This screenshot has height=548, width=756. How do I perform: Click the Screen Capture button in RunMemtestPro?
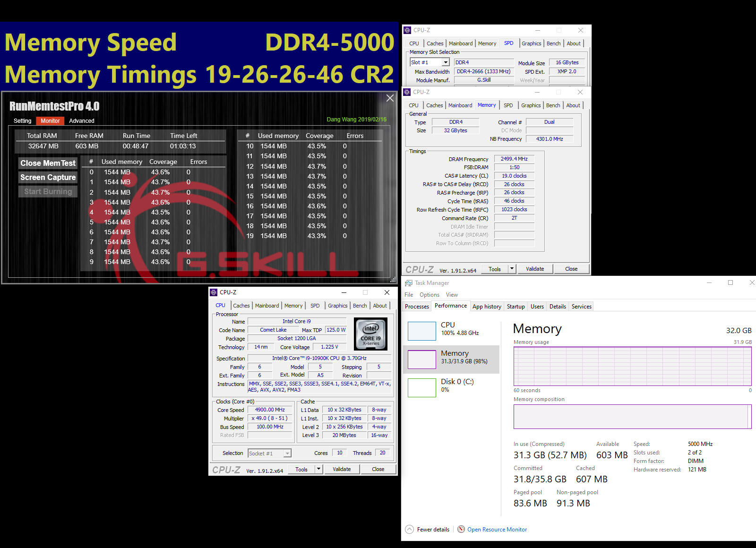coord(47,177)
